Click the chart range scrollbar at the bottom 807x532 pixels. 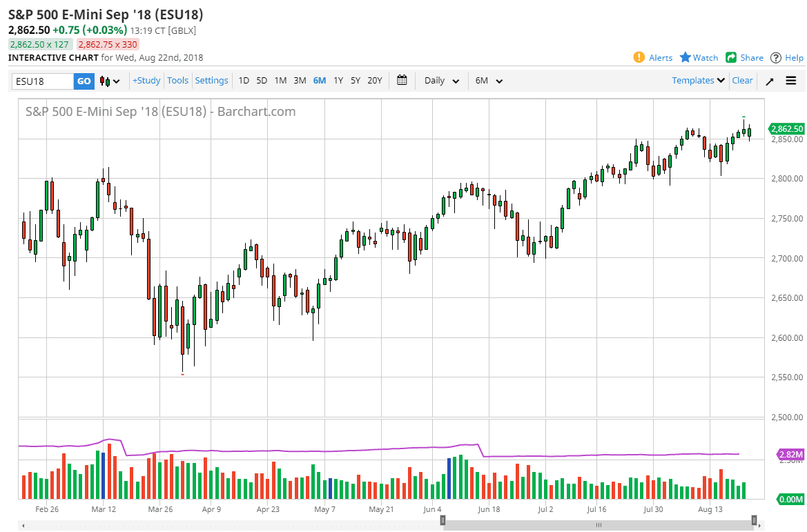coord(599,524)
